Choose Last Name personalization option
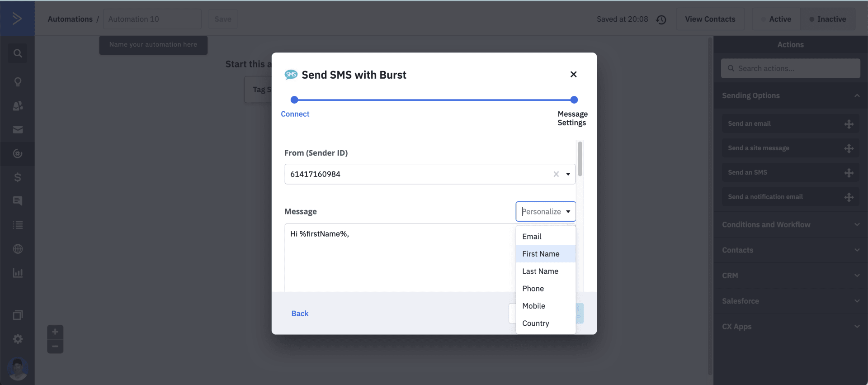The width and height of the screenshot is (868, 385). tap(546, 271)
